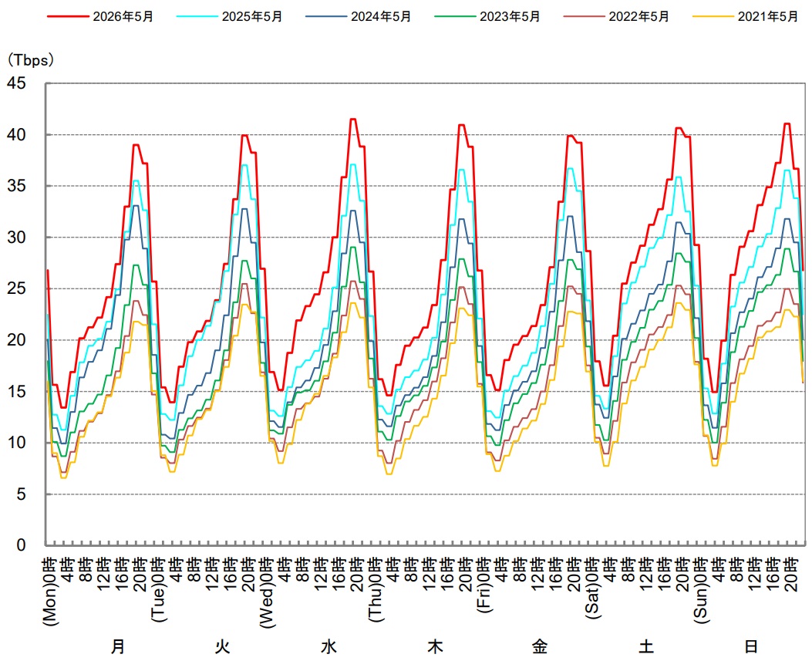Click the 30 value on the y-axis
This screenshot has height=661, width=812.
point(16,238)
